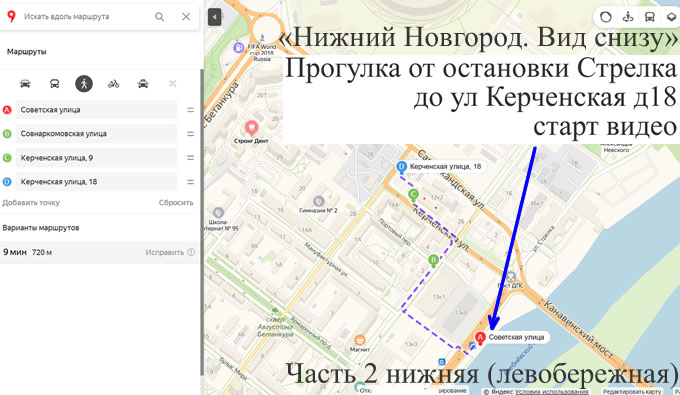
Task: Click the search magnifier icon
Action: point(160,17)
